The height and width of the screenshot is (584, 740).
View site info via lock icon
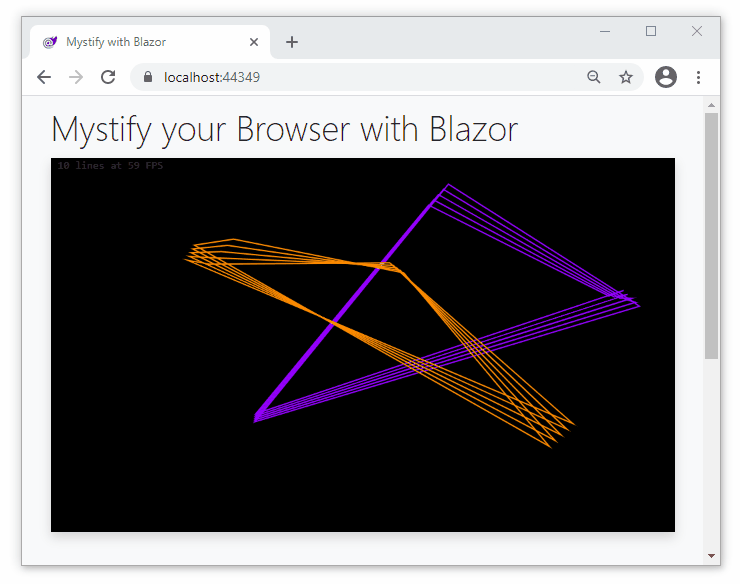(x=148, y=77)
